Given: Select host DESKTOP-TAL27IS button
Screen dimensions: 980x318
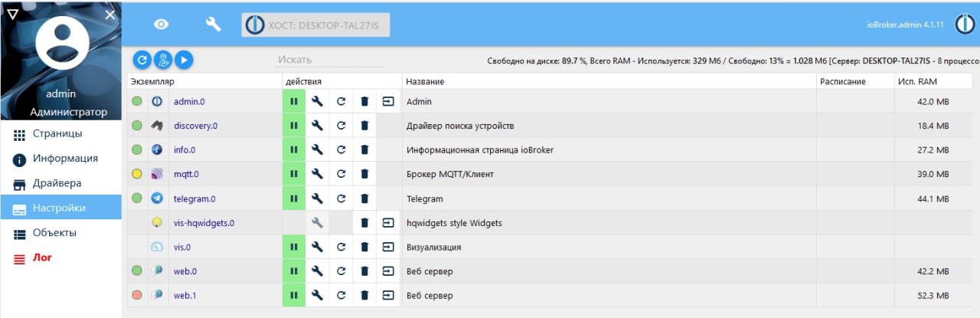Looking at the screenshot, I should [315, 25].
